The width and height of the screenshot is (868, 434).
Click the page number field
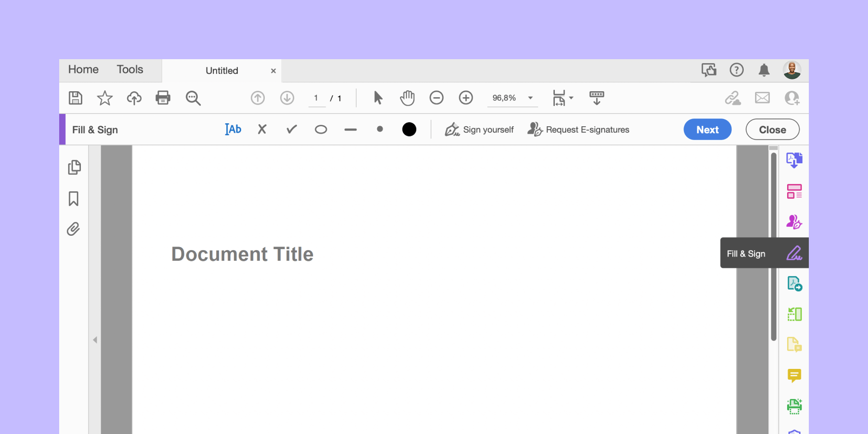click(316, 98)
